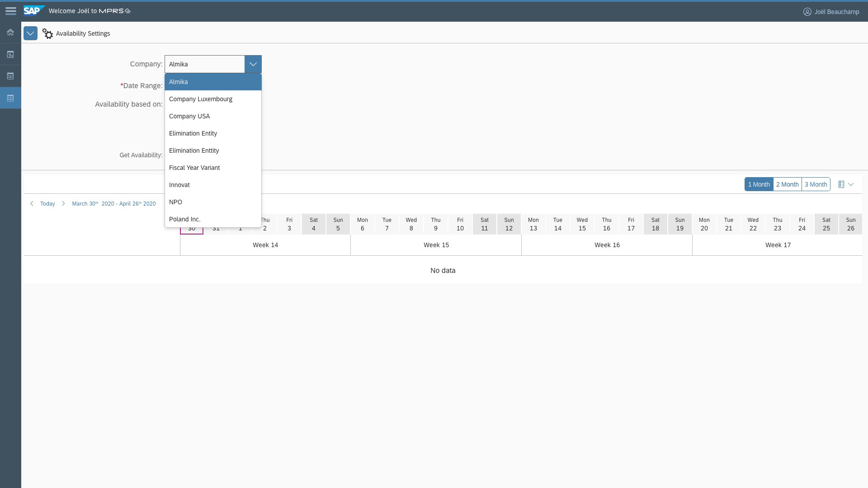Click the SAP logo

click(33, 10)
